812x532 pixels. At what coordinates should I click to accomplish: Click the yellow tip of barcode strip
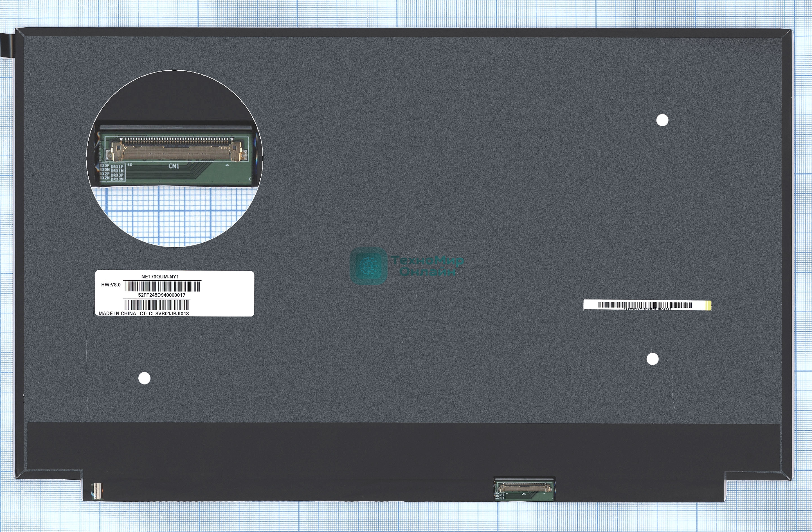[x=709, y=305]
